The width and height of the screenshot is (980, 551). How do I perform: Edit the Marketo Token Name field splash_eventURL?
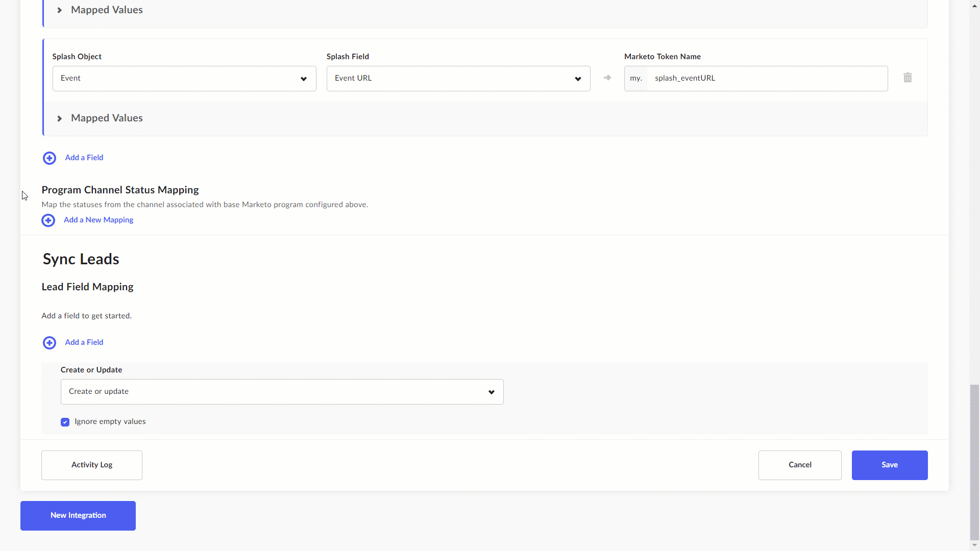point(767,79)
